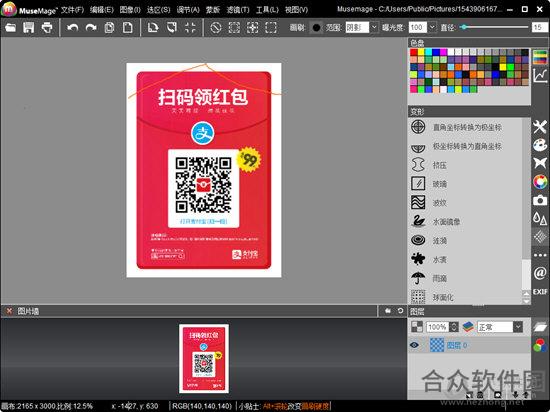Save the image using the floppy disk icon

click(29, 27)
